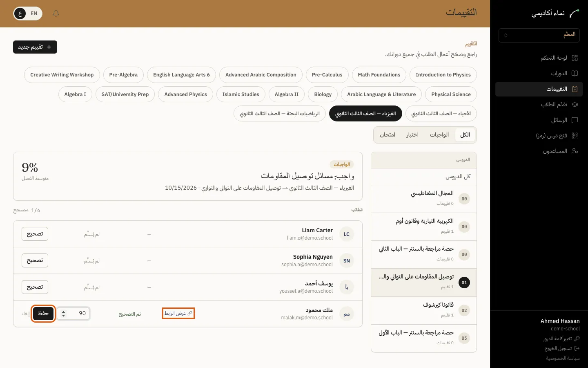Viewport: 588px width, 368px height.
Task: Open لوحة التحكم dashboard in sidebar
Action: [539, 58]
